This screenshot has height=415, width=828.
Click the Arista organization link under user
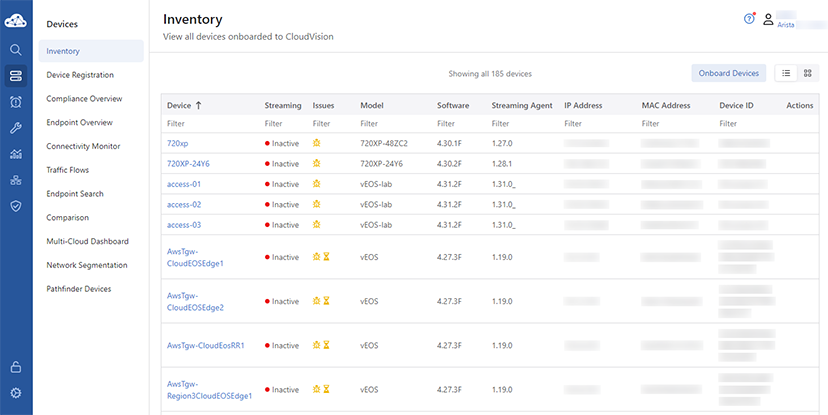click(786, 25)
